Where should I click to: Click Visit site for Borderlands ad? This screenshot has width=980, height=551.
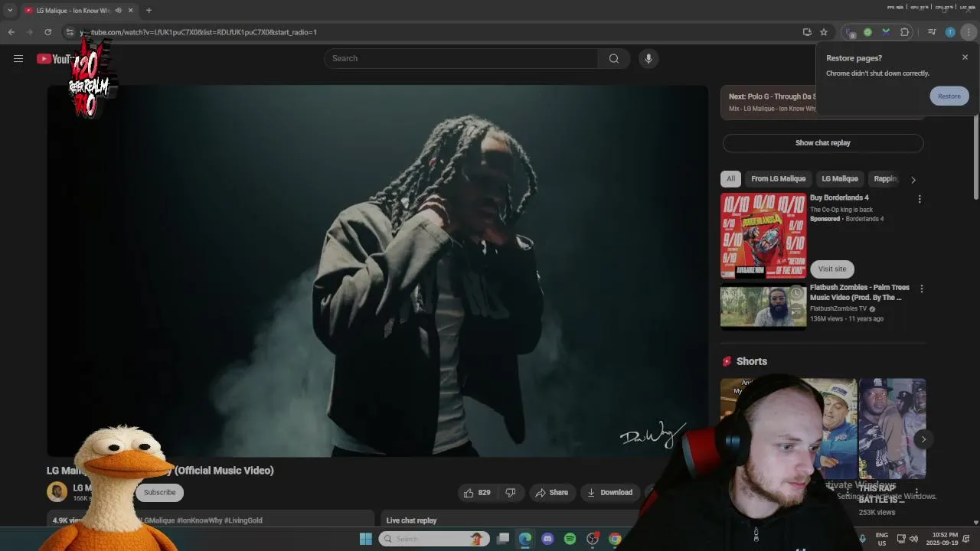[x=832, y=269]
